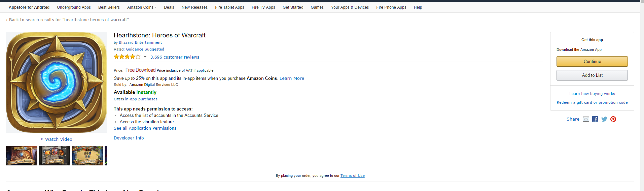Share on Facebook icon
The image size is (644, 191).
click(x=595, y=119)
